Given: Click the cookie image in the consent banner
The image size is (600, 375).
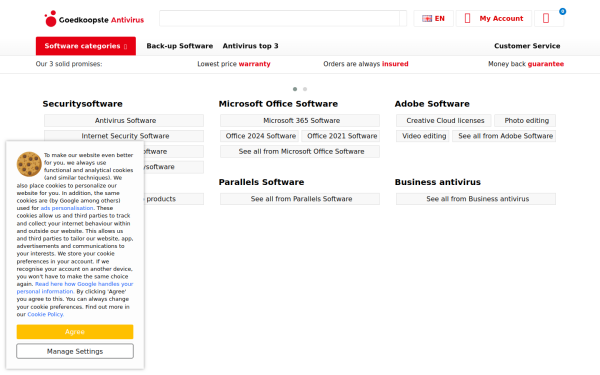Looking at the screenshot, I should coord(29,164).
